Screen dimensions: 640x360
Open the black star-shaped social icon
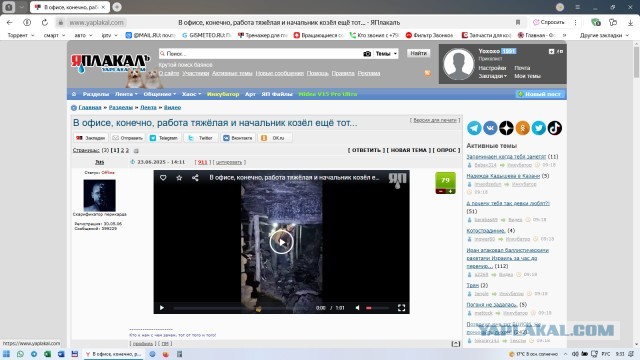point(506,128)
